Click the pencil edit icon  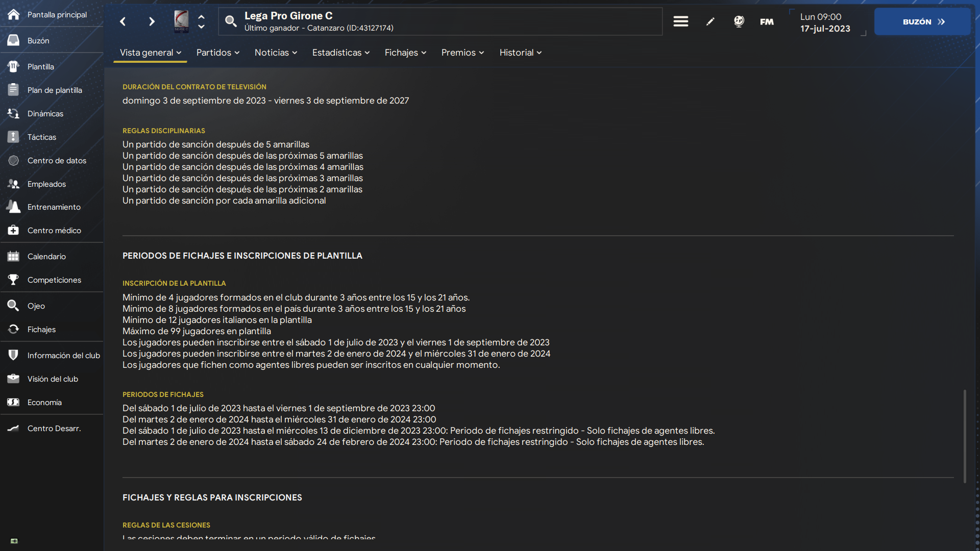click(710, 21)
